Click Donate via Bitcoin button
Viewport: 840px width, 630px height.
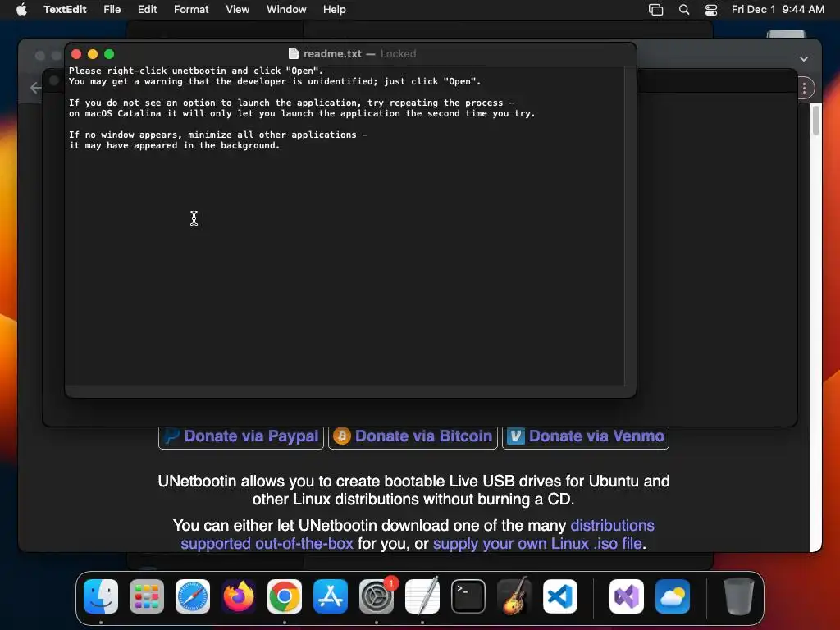(x=413, y=436)
